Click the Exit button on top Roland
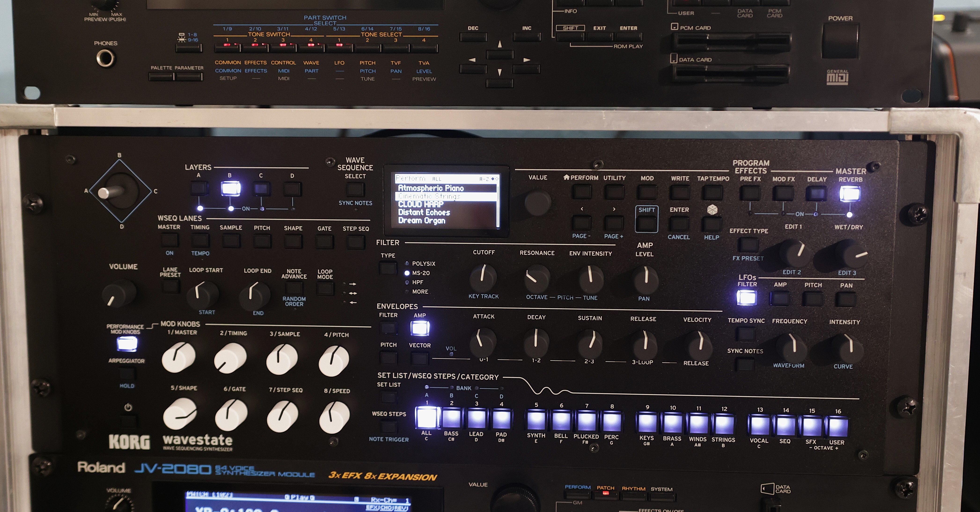The width and height of the screenshot is (980, 512). (x=600, y=37)
